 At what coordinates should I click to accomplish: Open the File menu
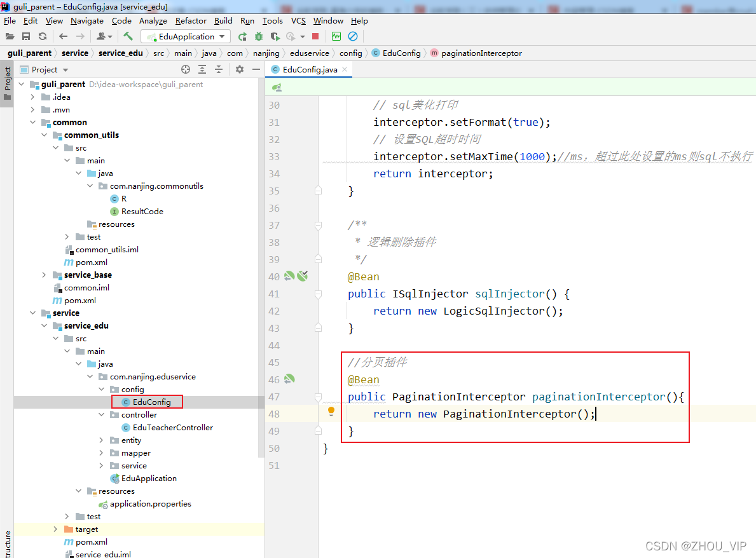pyautogui.click(x=10, y=21)
